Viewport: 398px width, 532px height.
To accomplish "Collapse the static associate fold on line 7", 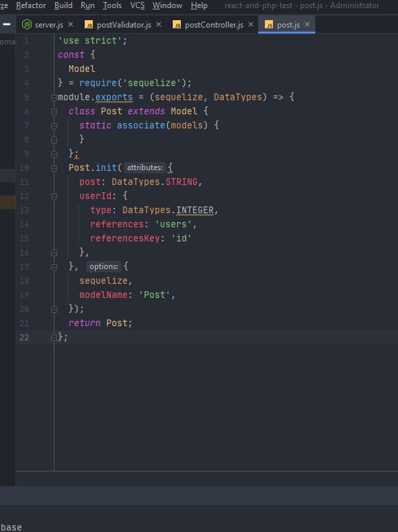I will tap(54, 126).
